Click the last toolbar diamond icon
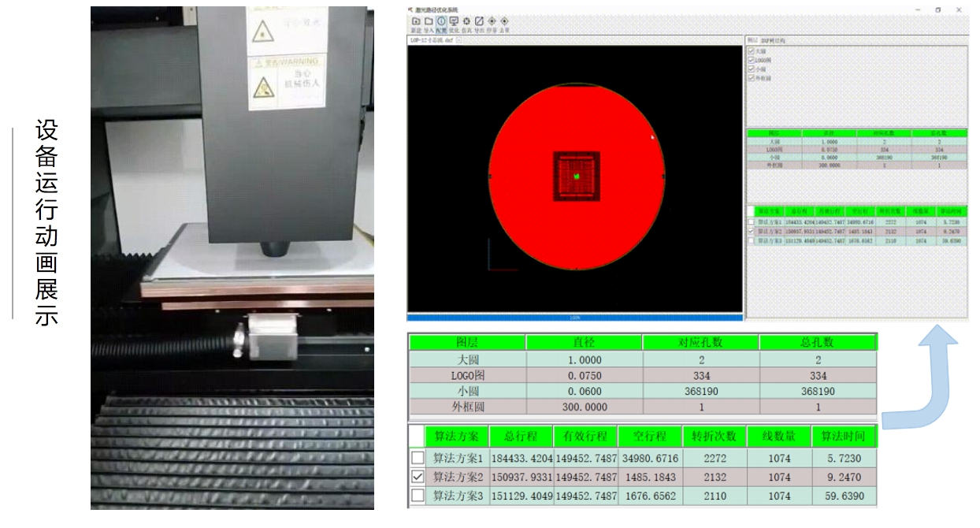This screenshot has width=980, height=528. [504, 20]
